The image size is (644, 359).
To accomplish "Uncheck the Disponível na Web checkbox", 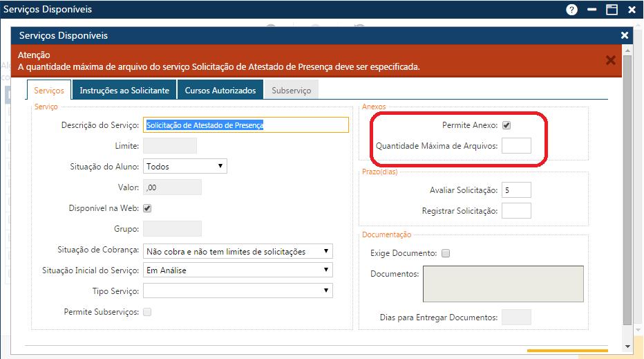I will [x=147, y=208].
